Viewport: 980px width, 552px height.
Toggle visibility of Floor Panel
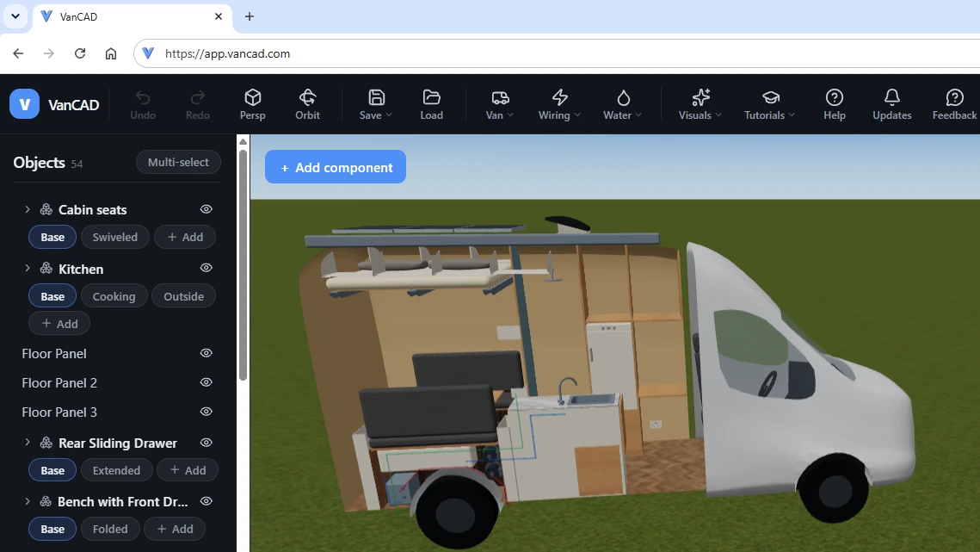tap(206, 353)
